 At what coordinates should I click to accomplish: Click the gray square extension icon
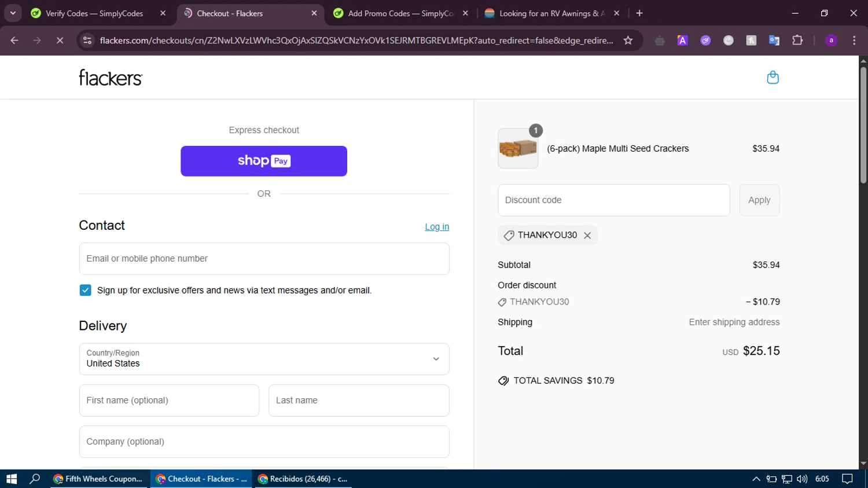tap(751, 40)
